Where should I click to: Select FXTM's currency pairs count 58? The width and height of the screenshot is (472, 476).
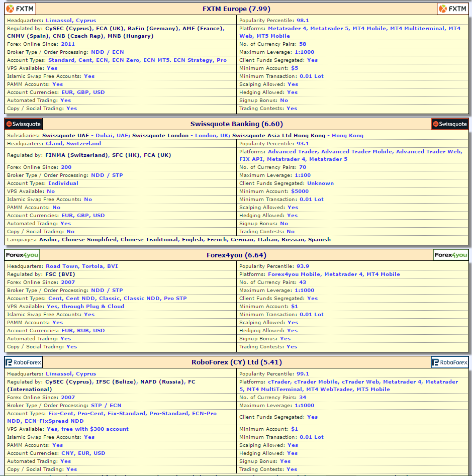303,44
